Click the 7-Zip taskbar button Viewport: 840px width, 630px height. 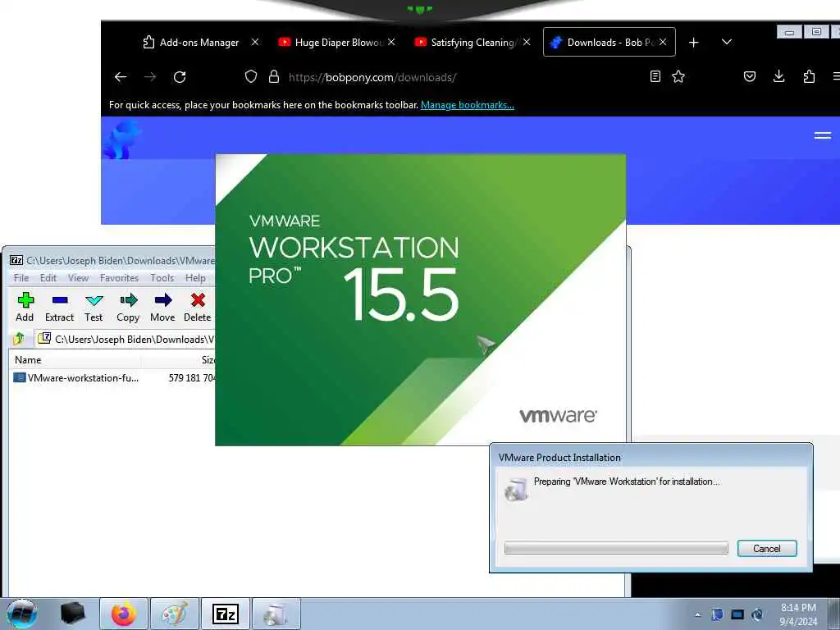point(225,614)
